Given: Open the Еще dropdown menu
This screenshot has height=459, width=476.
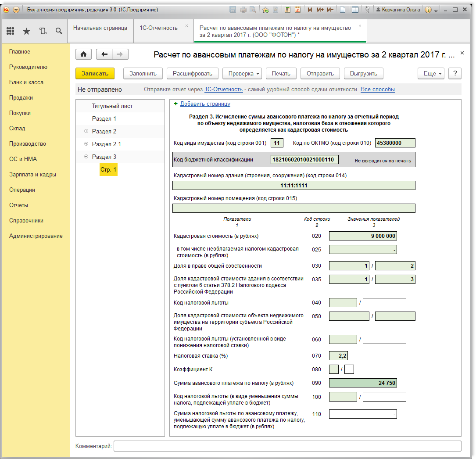Looking at the screenshot, I should 432,74.
